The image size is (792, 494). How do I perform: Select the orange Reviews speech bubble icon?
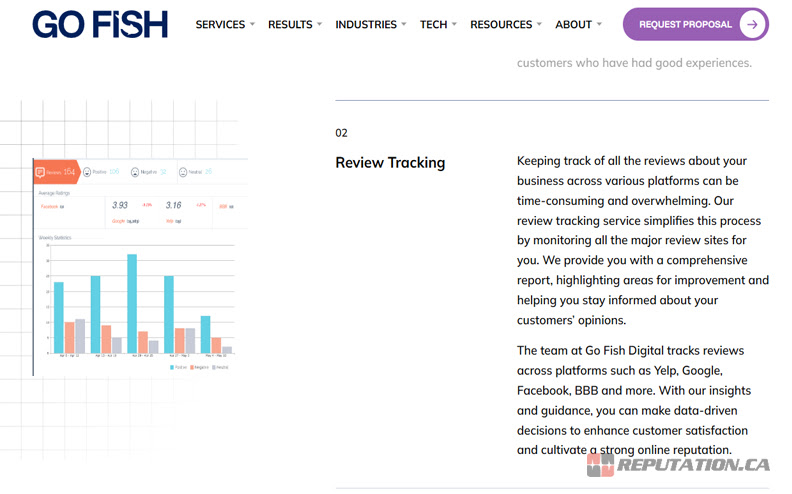40,172
